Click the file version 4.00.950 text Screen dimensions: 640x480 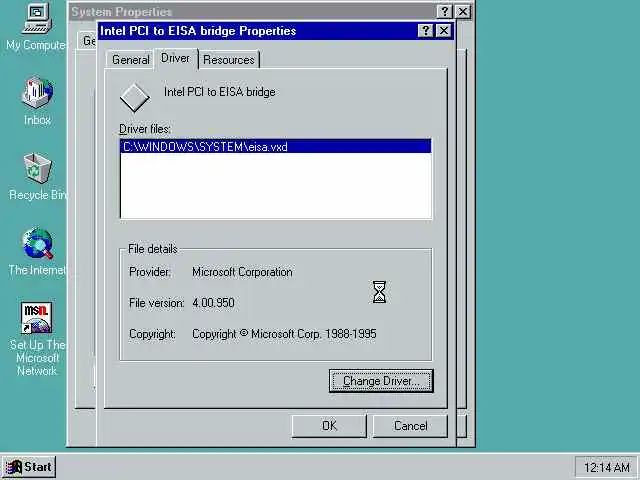pos(213,303)
